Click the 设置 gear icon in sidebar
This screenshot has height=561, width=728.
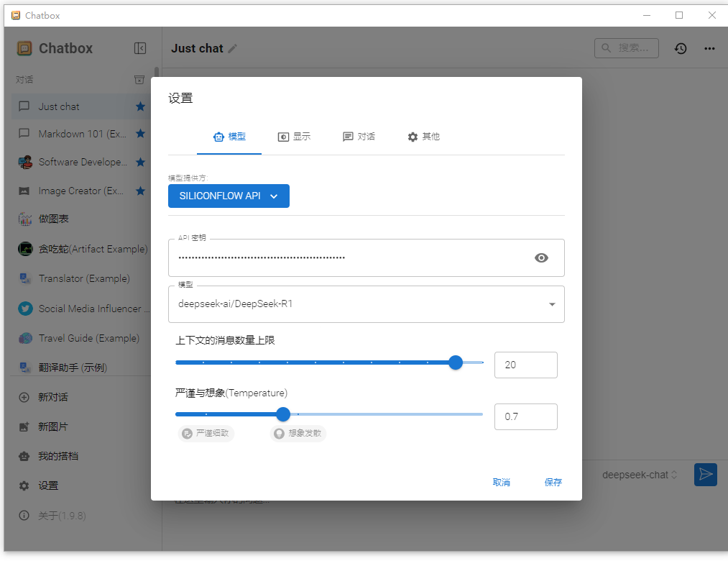(24, 485)
